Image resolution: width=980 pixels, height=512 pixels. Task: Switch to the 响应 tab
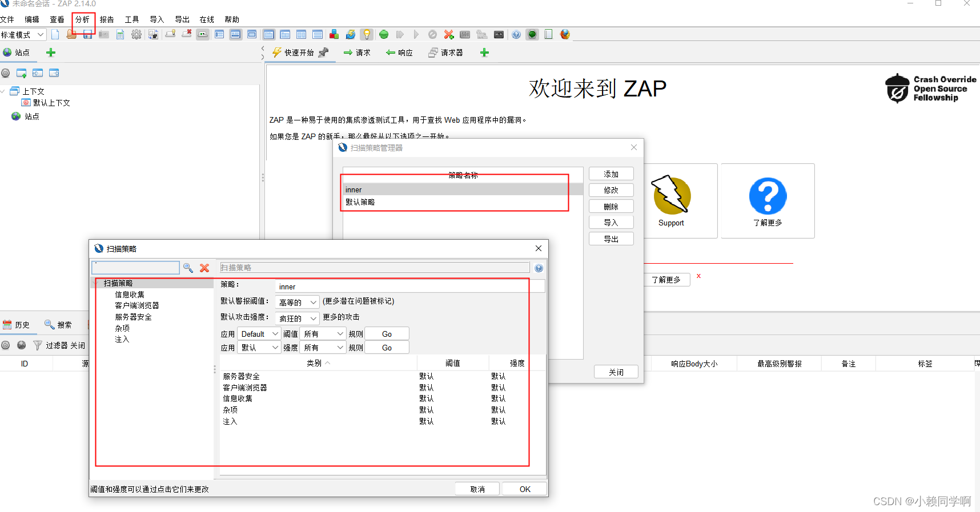pos(399,53)
